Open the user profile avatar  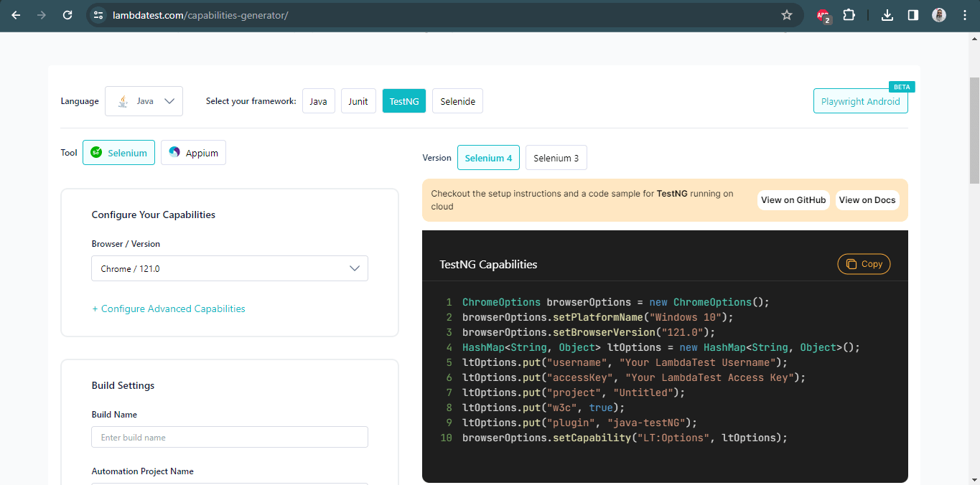(939, 15)
